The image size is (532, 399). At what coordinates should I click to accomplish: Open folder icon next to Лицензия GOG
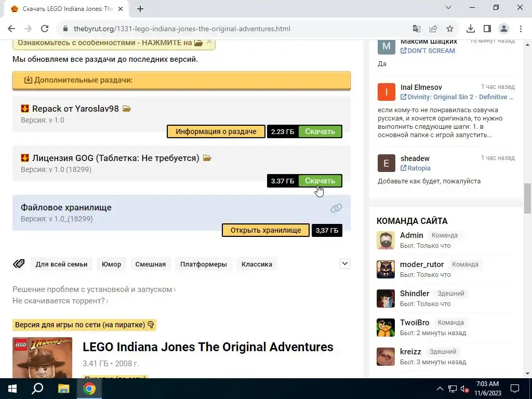207,158
